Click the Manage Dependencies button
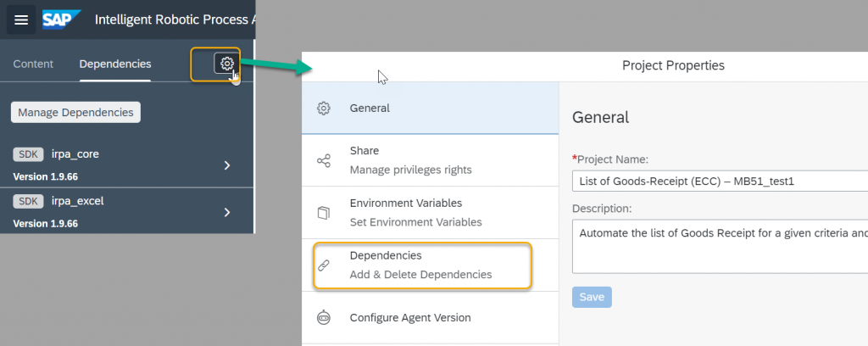868x346 pixels. click(75, 113)
